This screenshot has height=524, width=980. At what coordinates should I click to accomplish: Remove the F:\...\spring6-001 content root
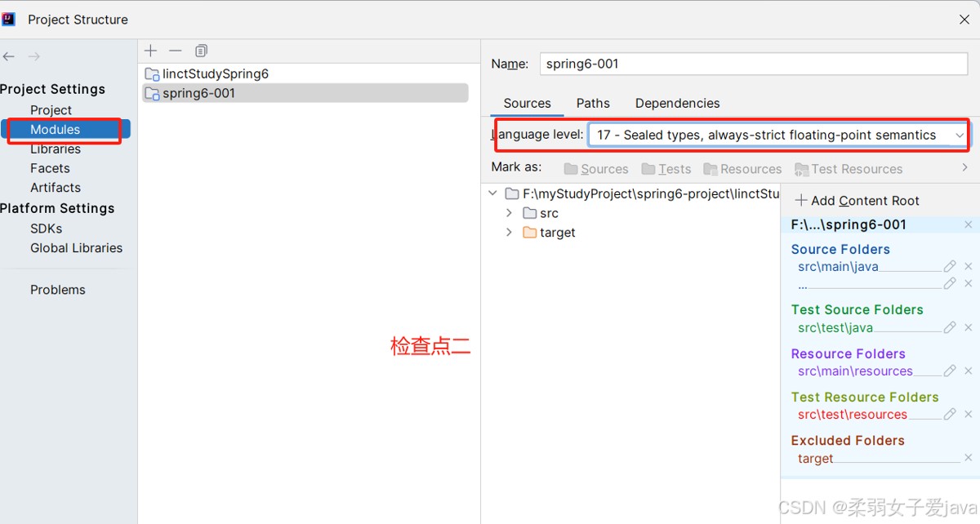(x=969, y=224)
